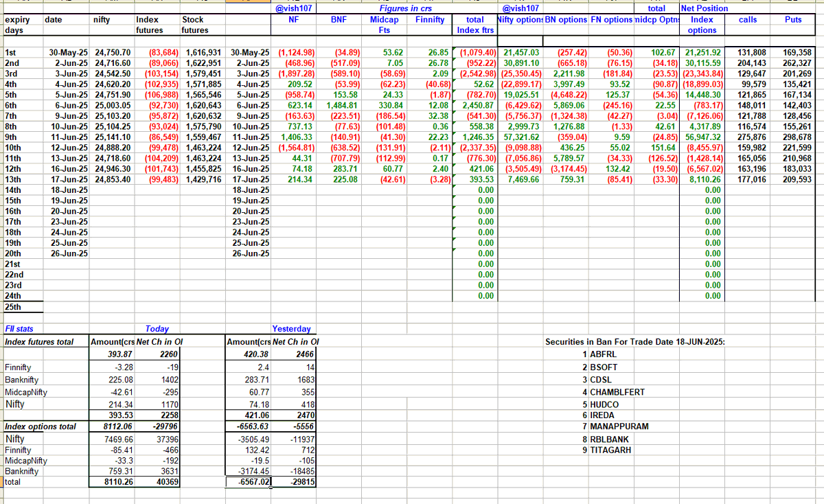Image resolution: width=824 pixels, height=504 pixels.
Task: Click the 'Yesterday' heading cell
Action: tap(291, 329)
